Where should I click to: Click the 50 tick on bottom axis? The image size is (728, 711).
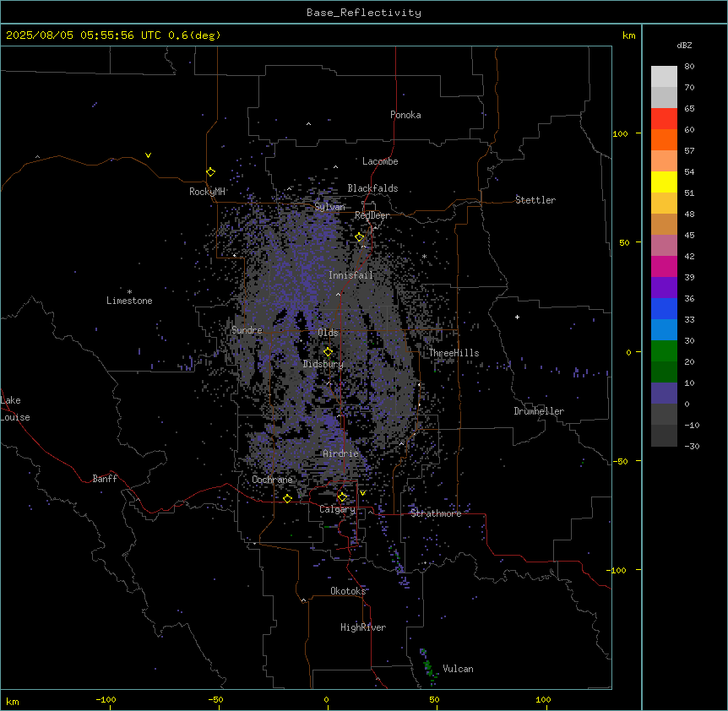[434, 699]
